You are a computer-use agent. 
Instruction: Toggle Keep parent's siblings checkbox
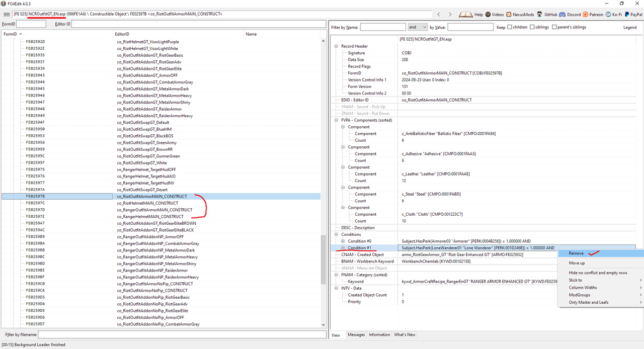(x=554, y=27)
